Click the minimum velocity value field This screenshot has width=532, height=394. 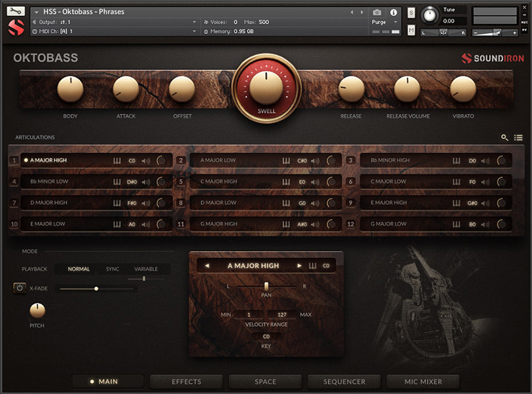pos(249,314)
